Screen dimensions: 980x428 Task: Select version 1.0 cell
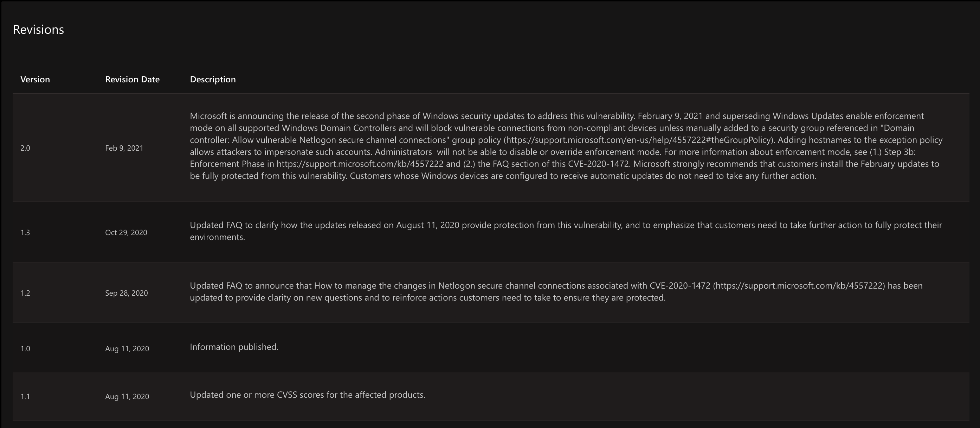25,349
